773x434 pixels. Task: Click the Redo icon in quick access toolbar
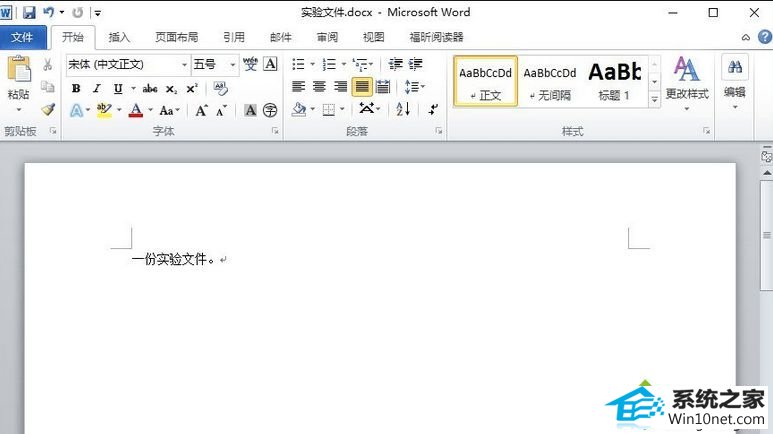pos(77,12)
